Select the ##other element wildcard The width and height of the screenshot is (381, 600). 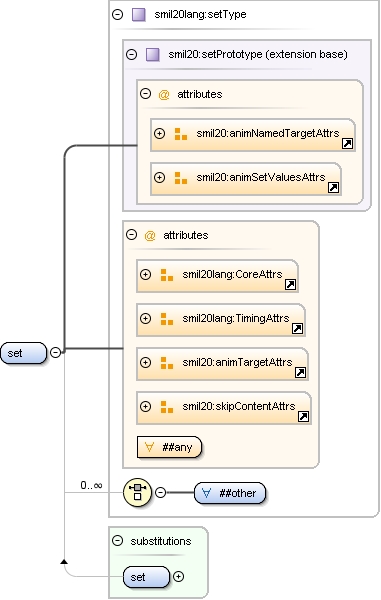[x=230, y=493]
